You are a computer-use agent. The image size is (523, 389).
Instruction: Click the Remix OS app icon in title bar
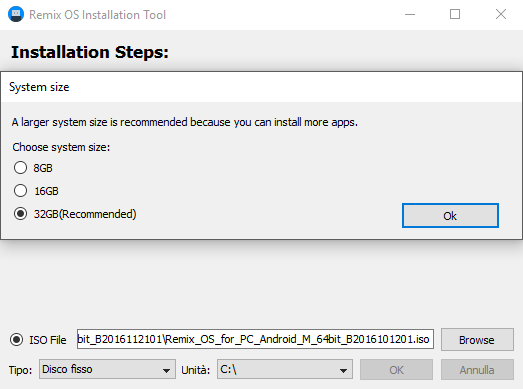coord(16,14)
